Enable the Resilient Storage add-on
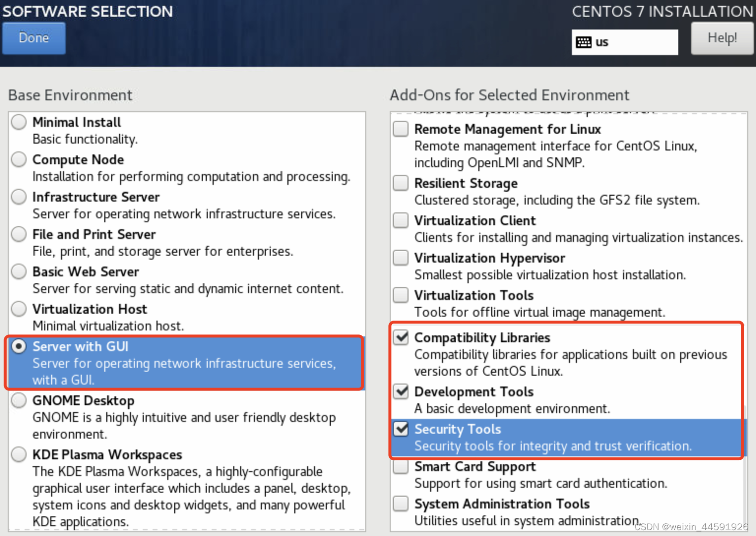Image resolution: width=756 pixels, height=536 pixels. pyautogui.click(x=400, y=183)
